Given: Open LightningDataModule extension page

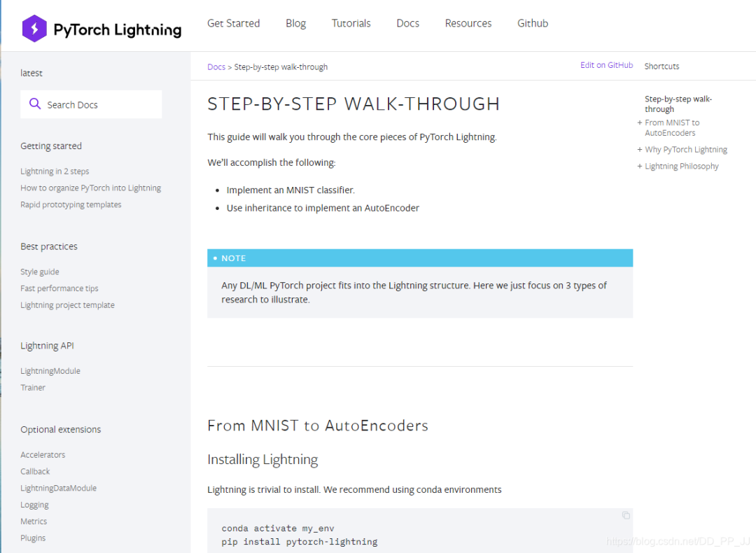Looking at the screenshot, I should coord(58,488).
